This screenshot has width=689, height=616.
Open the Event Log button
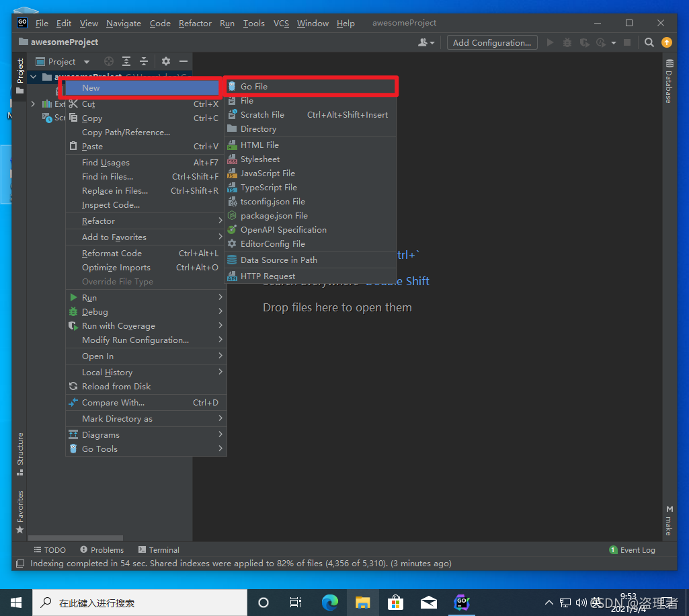[x=632, y=550]
